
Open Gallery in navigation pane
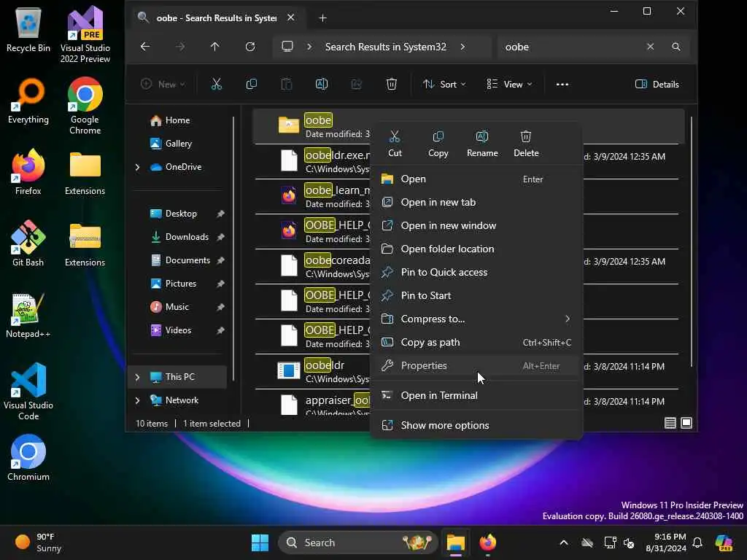178,144
